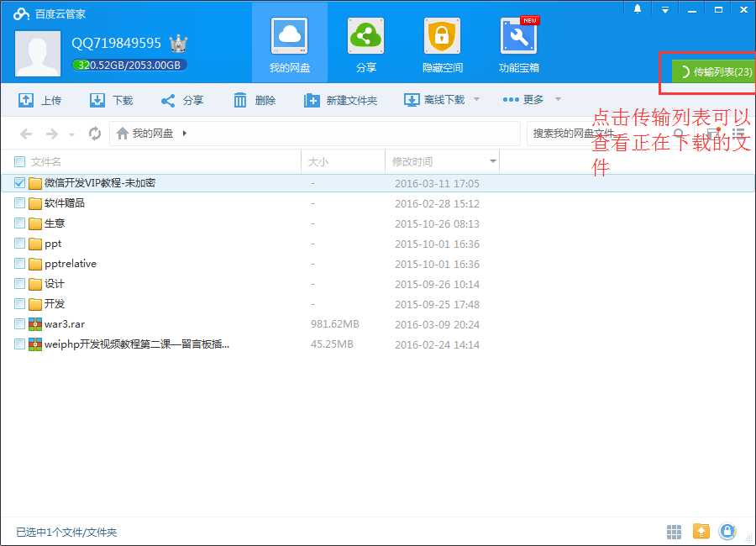Viewport: 756px width, 546px height.
Task: Check the 软件赠品 checkbox
Action: pos(20,203)
